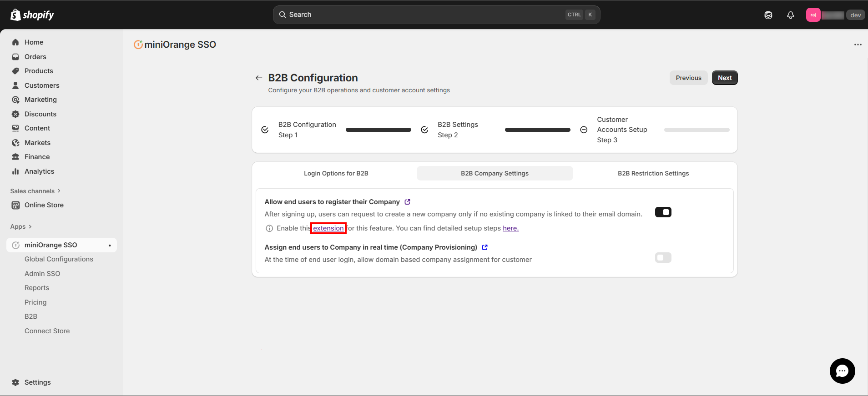The image size is (868, 396).
Task: Expand the Apps section
Action: pos(21,226)
